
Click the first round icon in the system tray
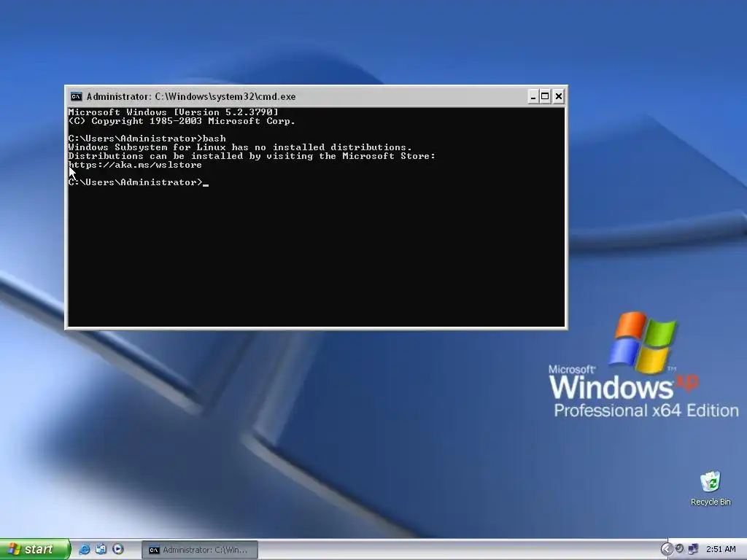tap(679, 549)
